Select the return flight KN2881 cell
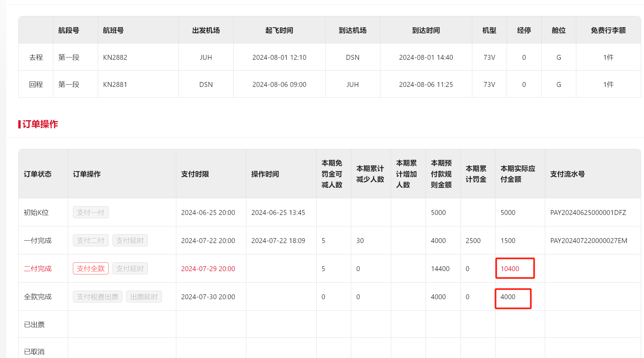Screen dimensions: 644x358 115,85
